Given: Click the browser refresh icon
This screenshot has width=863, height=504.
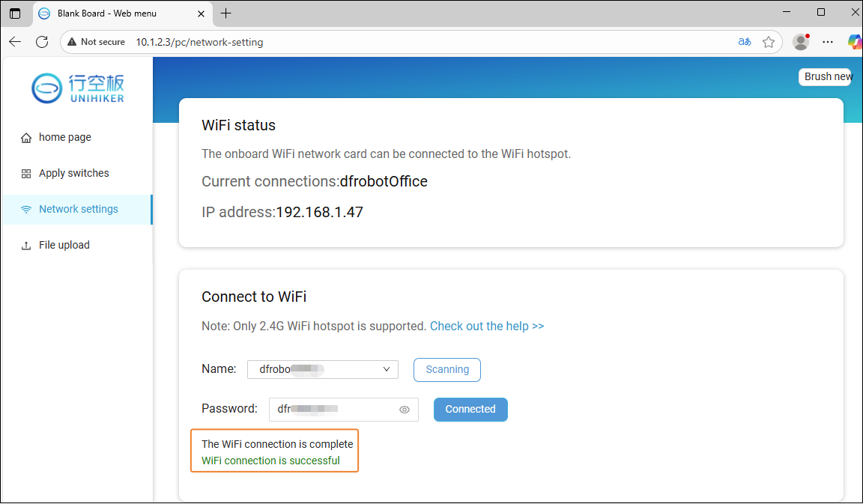Looking at the screenshot, I should click(x=42, y=42).
